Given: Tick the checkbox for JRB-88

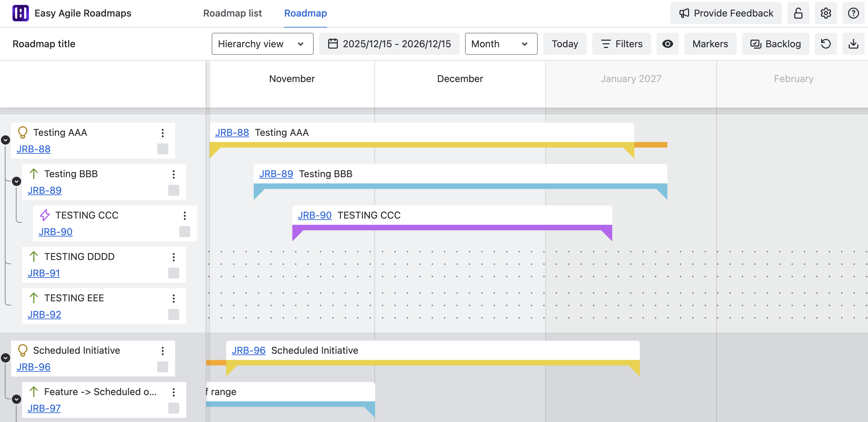Looking at the screenshot, I should (163, 149).
